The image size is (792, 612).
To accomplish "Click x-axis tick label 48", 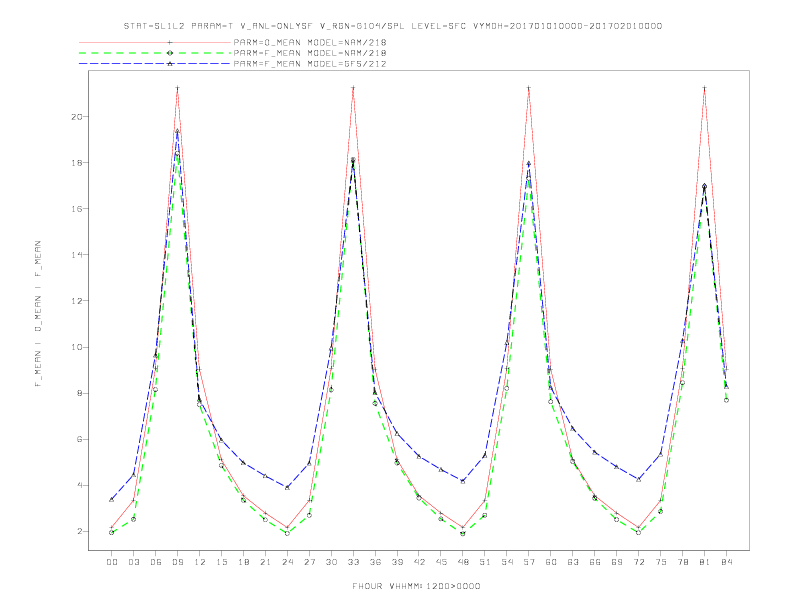I will click(463, 562).
